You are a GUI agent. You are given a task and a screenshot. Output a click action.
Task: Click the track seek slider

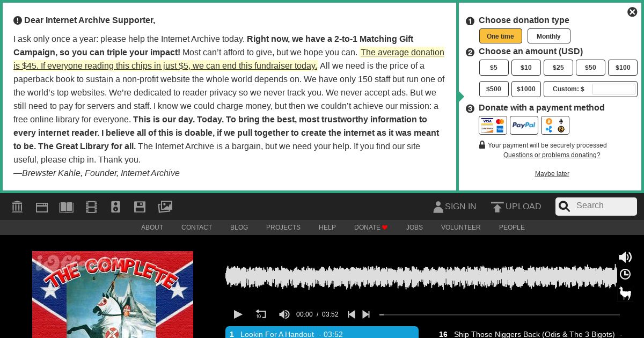pyautogui.click(x=500, y=314)
